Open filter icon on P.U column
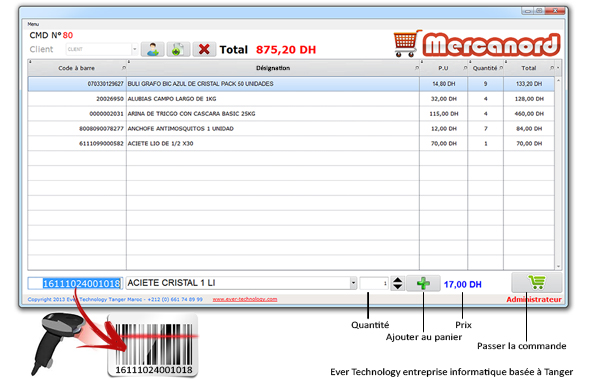 465,68
